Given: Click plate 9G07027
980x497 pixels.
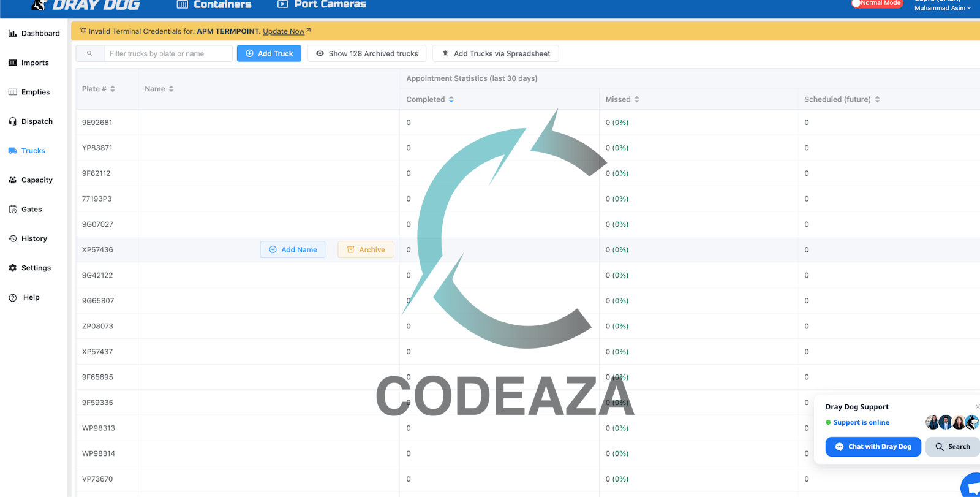Looking at the screenshot, I should (97, 224).
